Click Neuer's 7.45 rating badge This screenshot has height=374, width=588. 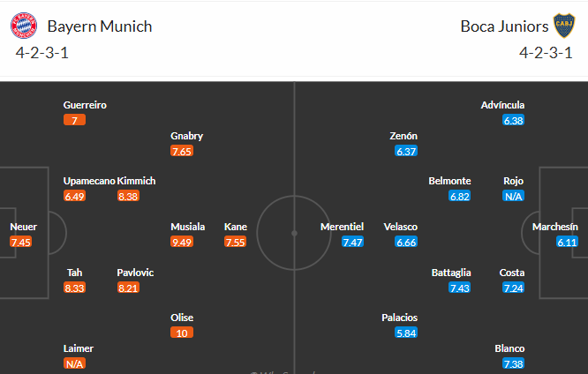click(x=21, y=242)
